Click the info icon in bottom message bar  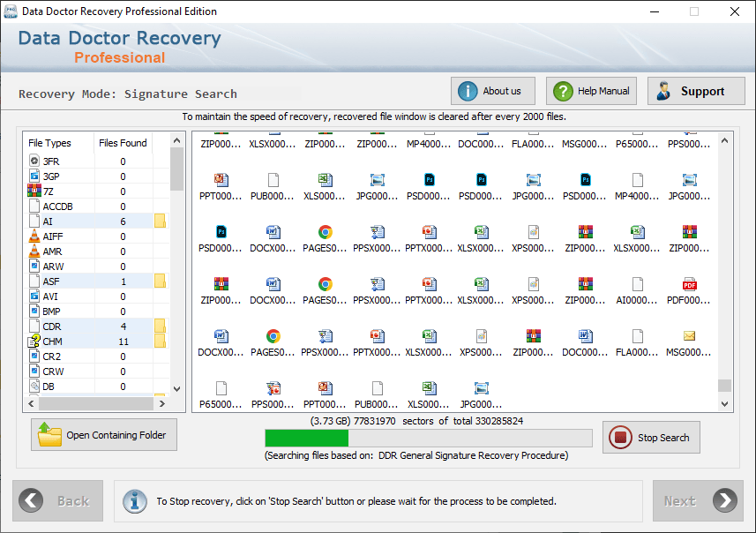pyautogui.click(x=135, y=501)
